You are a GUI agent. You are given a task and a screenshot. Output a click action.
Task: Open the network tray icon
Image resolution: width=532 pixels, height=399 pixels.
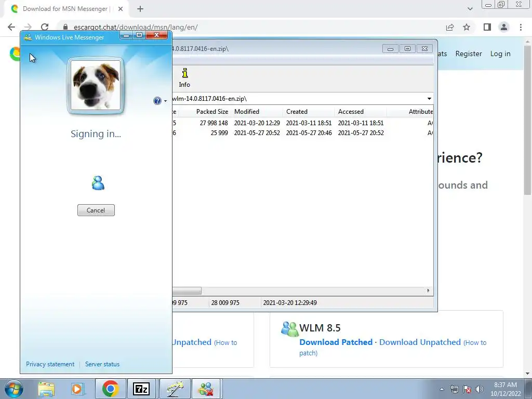point(454,389)
